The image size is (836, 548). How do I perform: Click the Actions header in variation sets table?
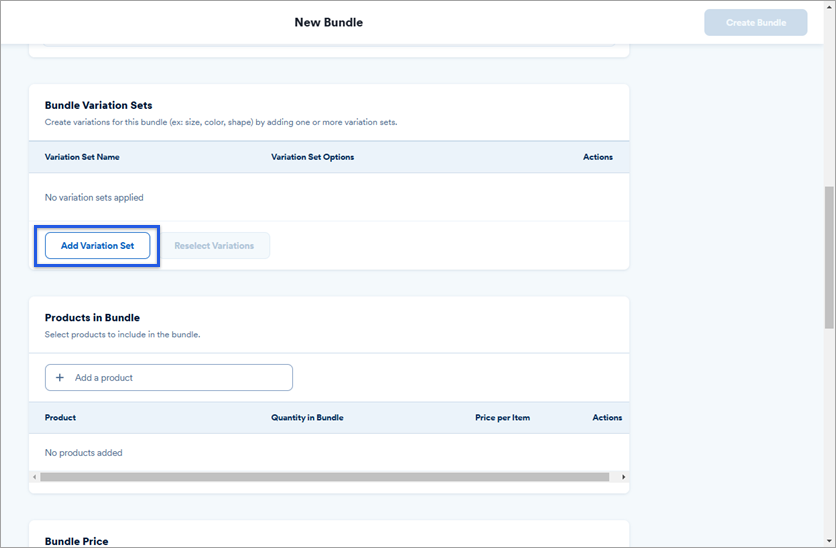pyautogui.click(x=598, y=157)
